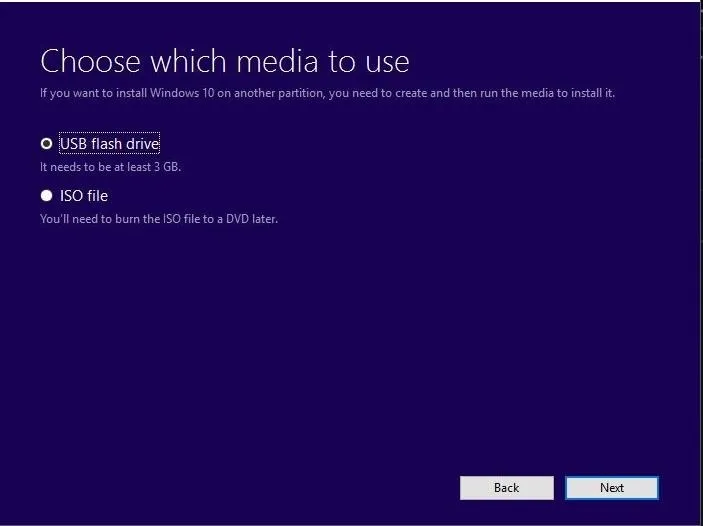The image size is (703, 526).
Task: Go to the Next step
Action: [612, 487]
